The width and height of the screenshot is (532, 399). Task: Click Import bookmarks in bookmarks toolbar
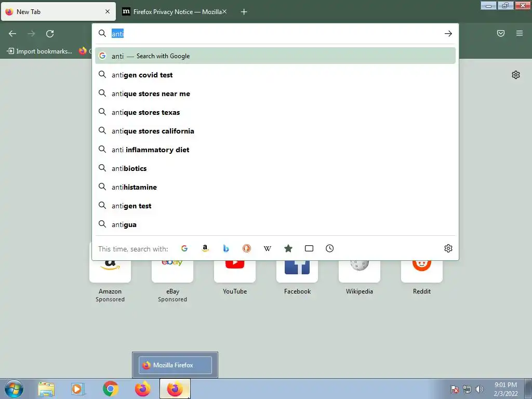pos(39,51)
